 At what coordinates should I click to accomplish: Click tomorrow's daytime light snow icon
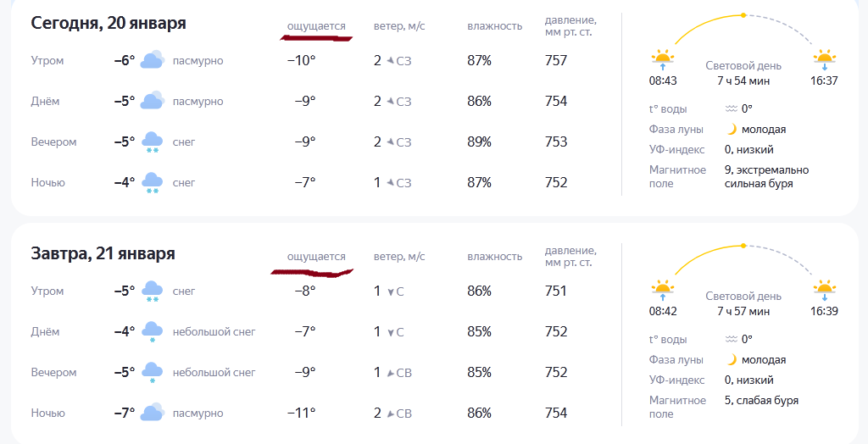[x=153, y=331]
